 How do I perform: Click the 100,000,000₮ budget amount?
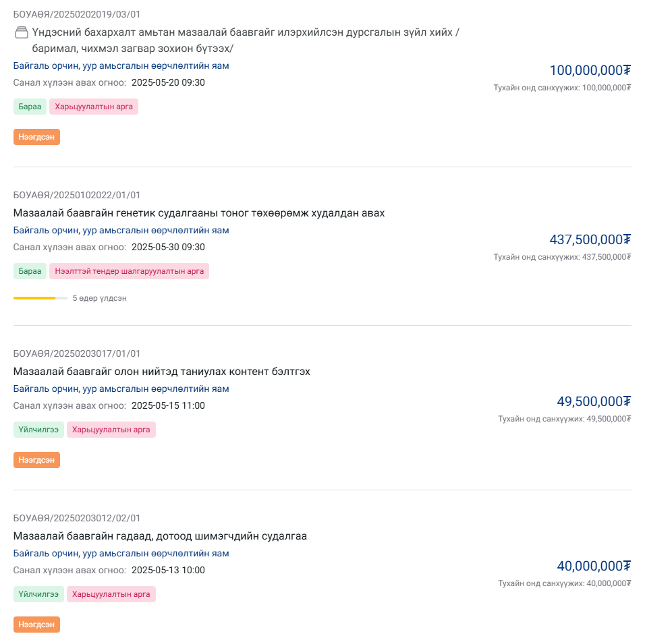590,70
